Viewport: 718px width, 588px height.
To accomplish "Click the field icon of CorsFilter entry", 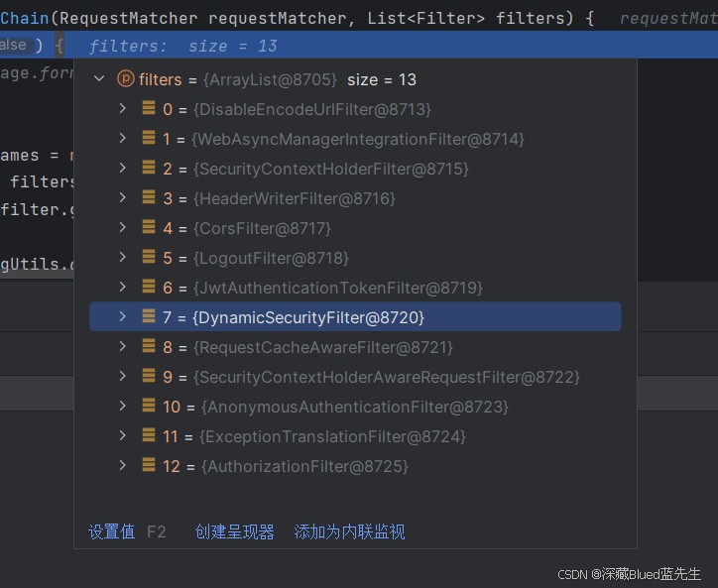I will coord(149,227).
